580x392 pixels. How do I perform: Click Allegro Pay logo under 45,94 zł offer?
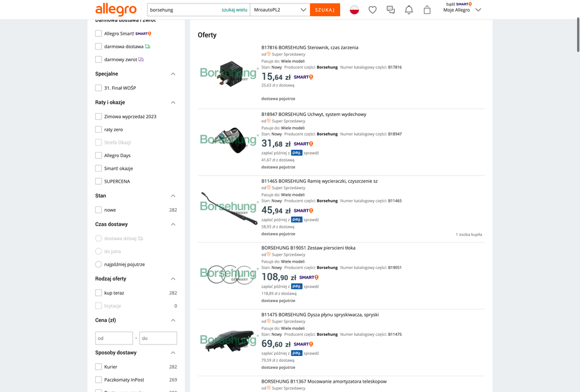tap(297, 220)
